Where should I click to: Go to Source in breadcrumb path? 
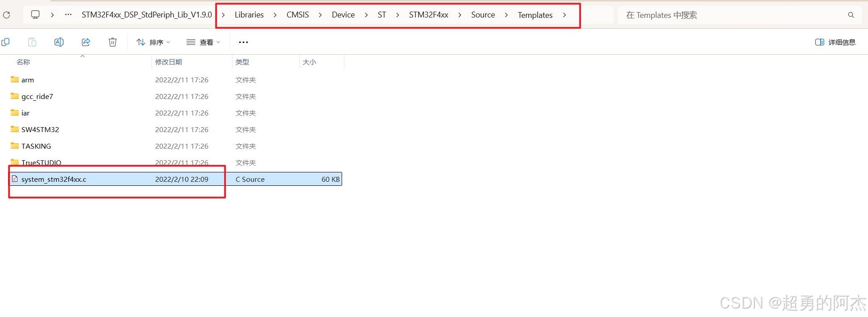coord(483,15)
